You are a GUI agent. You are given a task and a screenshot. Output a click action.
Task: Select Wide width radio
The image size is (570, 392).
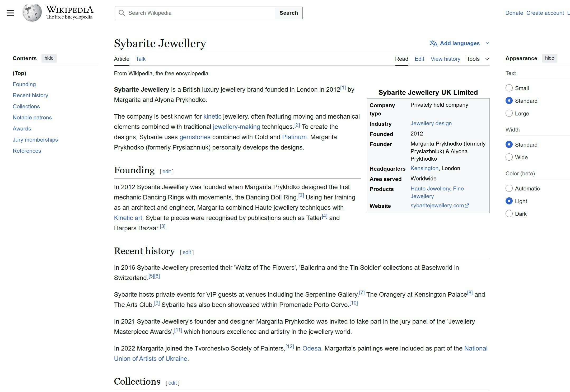point(509,157)
